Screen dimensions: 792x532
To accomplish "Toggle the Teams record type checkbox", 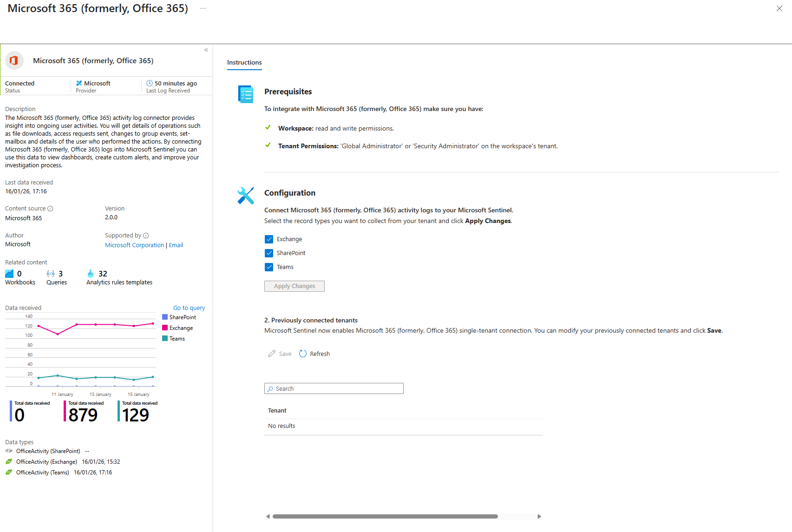I will tap(269, 267).
